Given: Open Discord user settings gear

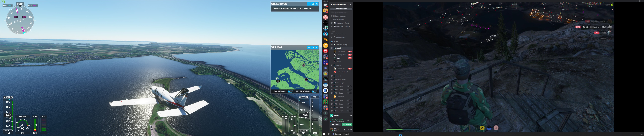Looking at the screenshot, I should [x=351, y=130].
